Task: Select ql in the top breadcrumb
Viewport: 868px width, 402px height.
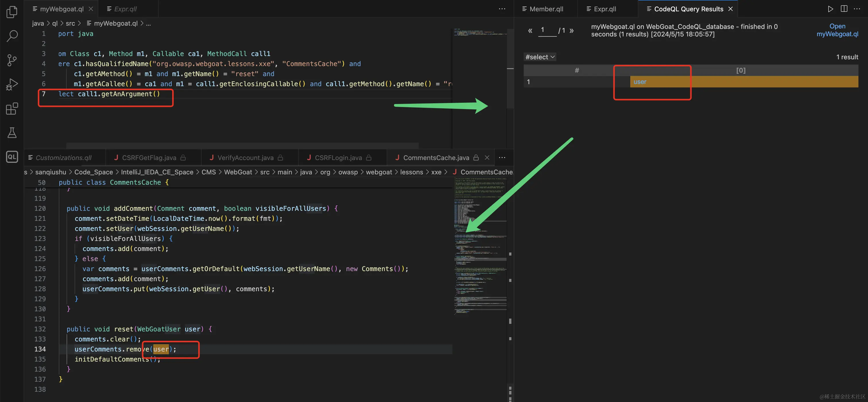Action: pyautogui.click(x=55, y=23)
